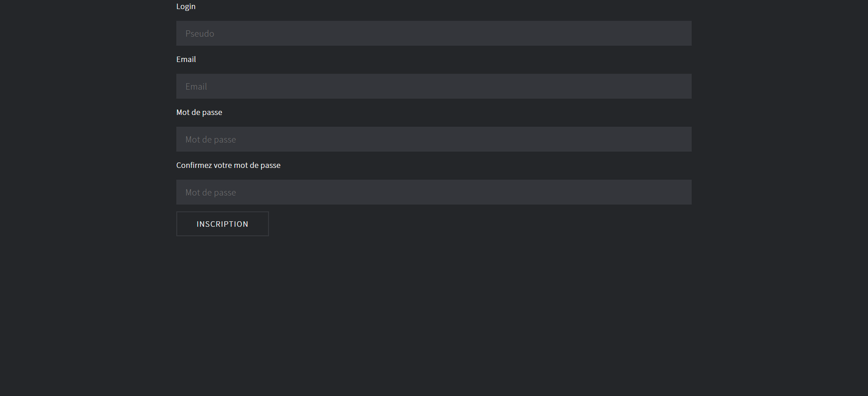Select the password confirmation text box
The height and width of the screenshot is (396, 868).
(x=434, y=192)
